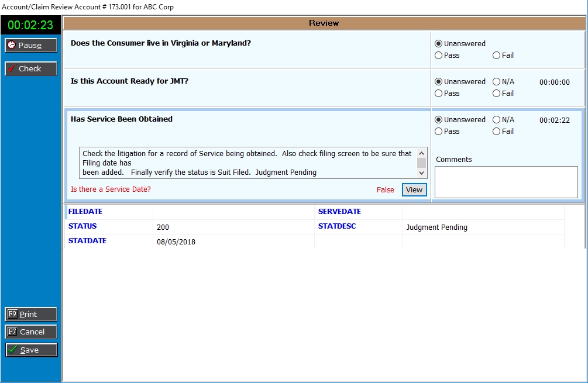
Task: Select Pass for Account Ready for JMT
Action: [439, 94]
